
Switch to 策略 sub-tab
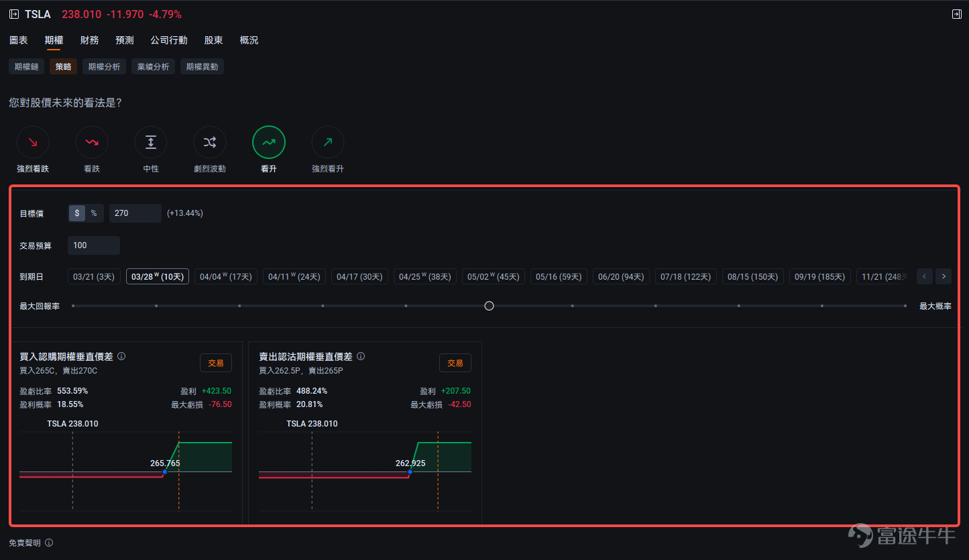64,66
